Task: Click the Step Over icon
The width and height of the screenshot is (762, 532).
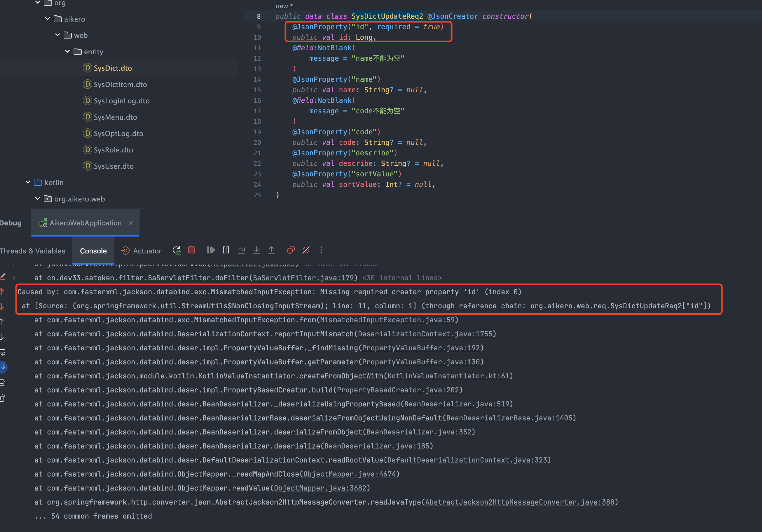Action: (x=241, y=250)
